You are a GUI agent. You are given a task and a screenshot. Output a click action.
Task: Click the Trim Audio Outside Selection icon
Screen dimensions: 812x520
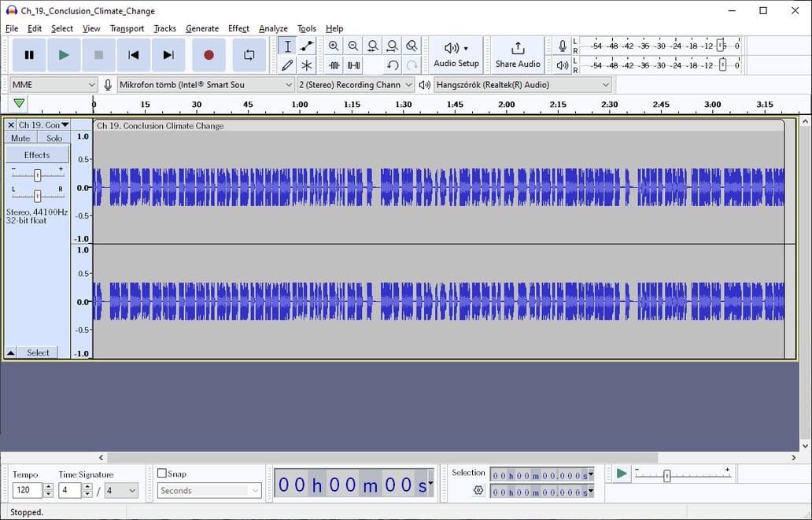[334, 65]
